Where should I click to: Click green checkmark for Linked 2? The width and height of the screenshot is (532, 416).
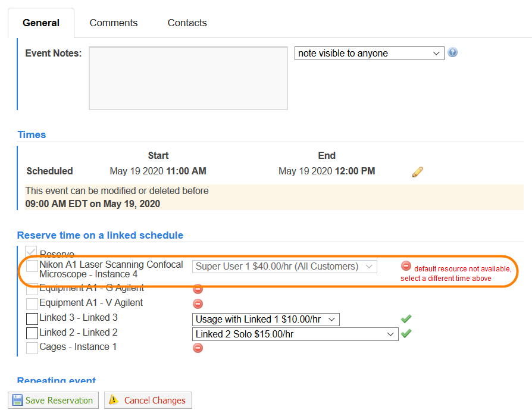click(406, 334)
